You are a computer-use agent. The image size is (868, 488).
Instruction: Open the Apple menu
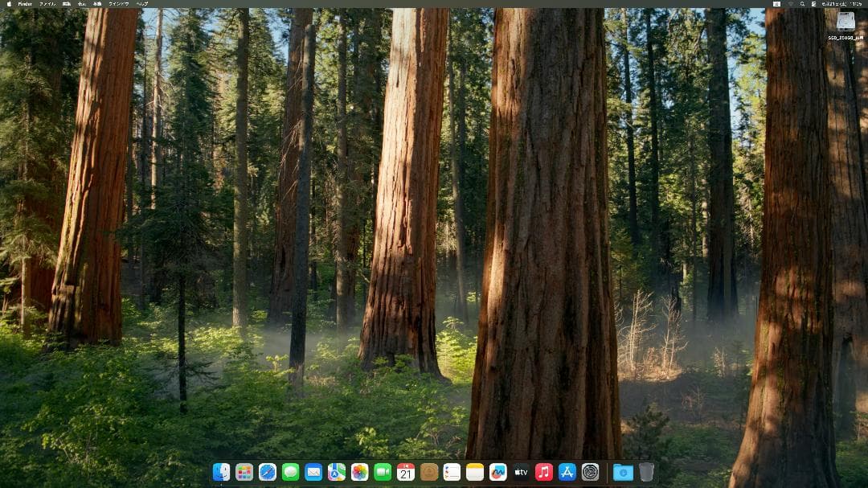pyautogui.click(x=8, y=4)
